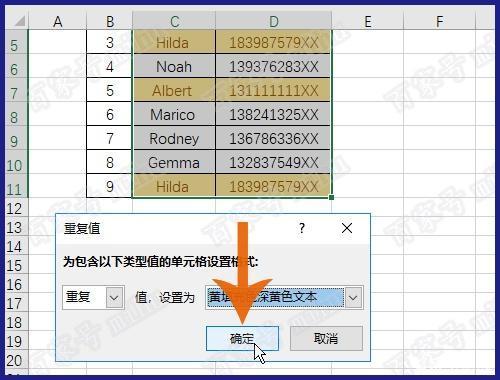Open the help question mark in dialog

(302, 228)
